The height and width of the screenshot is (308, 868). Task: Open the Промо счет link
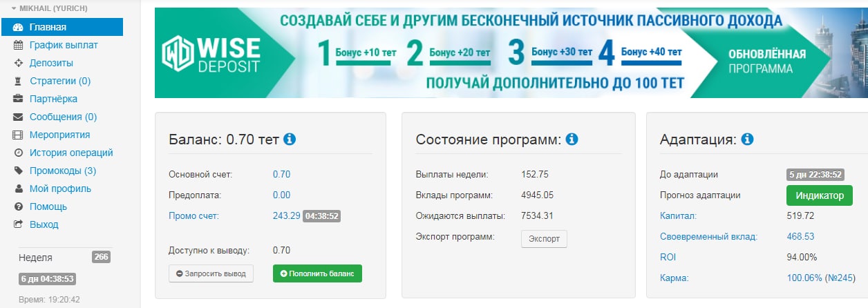(194, 216)
